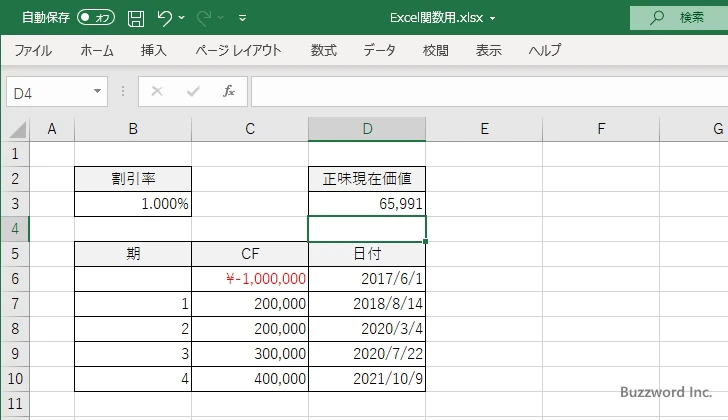The height and width of the screenshot is (420, 728).
Task: Switch to the 数式 tab
Action: (324, 50)
